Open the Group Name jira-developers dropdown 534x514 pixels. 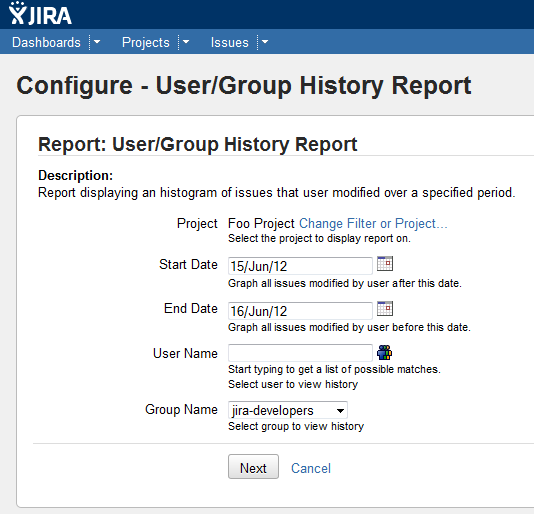[288, 410]
